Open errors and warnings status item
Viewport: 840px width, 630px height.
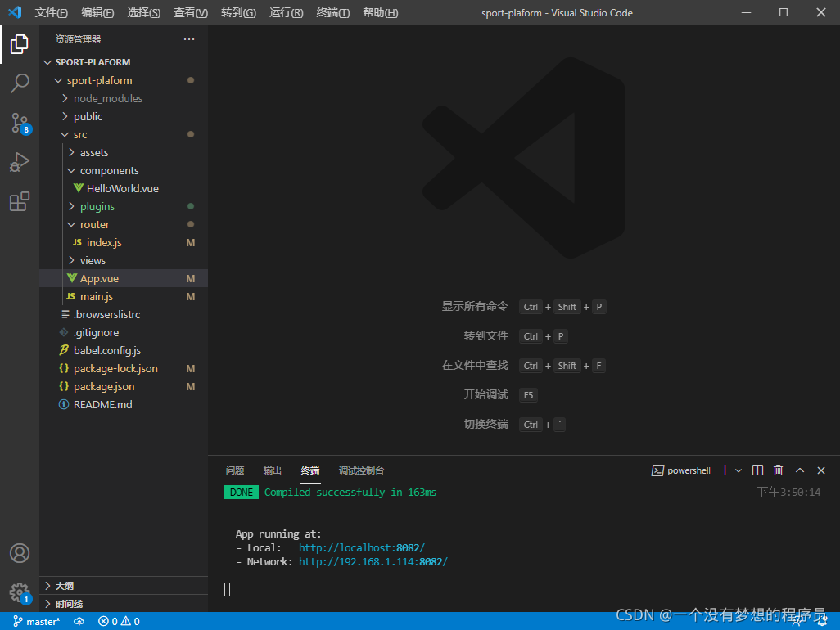[x=119, y=621]
